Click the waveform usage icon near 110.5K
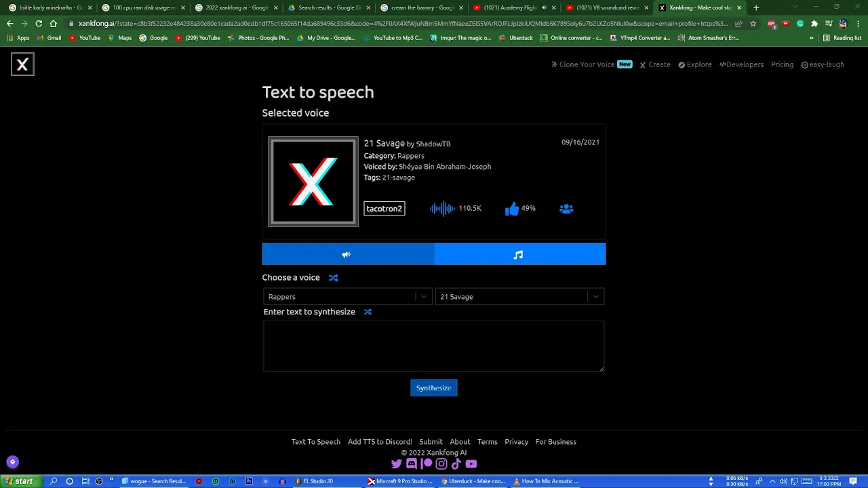Viewport: 868px width, 488px height. pos(442,209)
